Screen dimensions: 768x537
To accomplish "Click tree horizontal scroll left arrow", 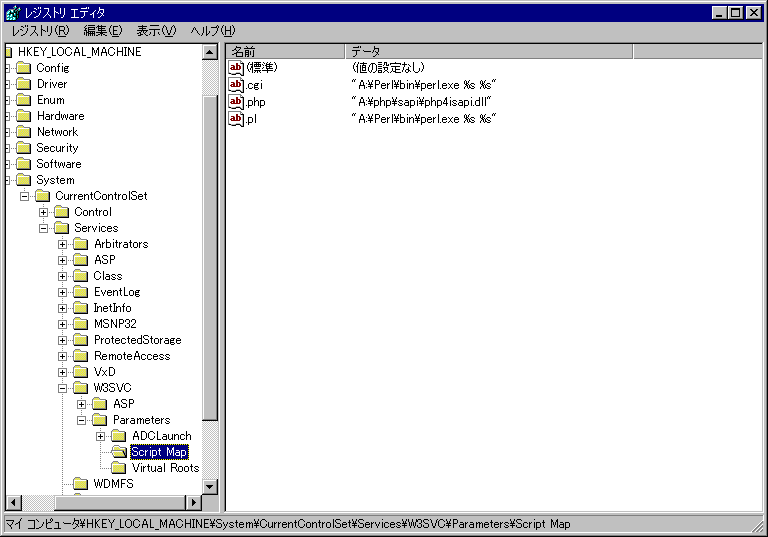I will coord(14,502).
